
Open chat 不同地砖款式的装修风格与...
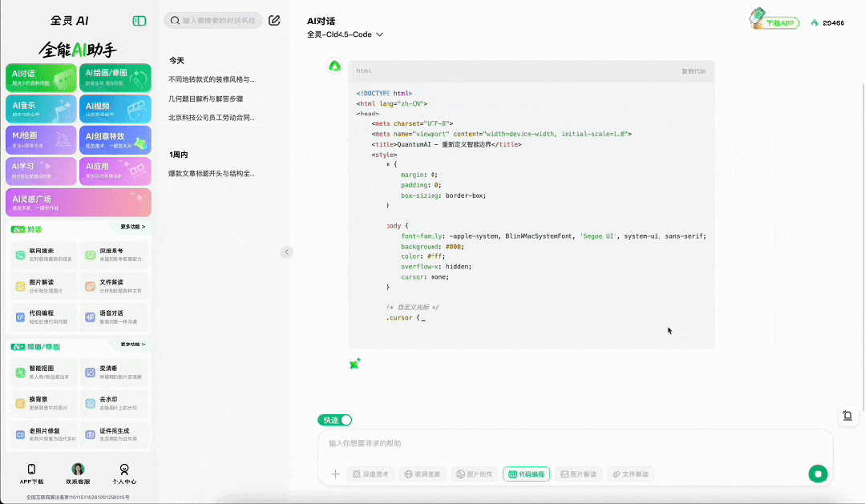point(212,79)
